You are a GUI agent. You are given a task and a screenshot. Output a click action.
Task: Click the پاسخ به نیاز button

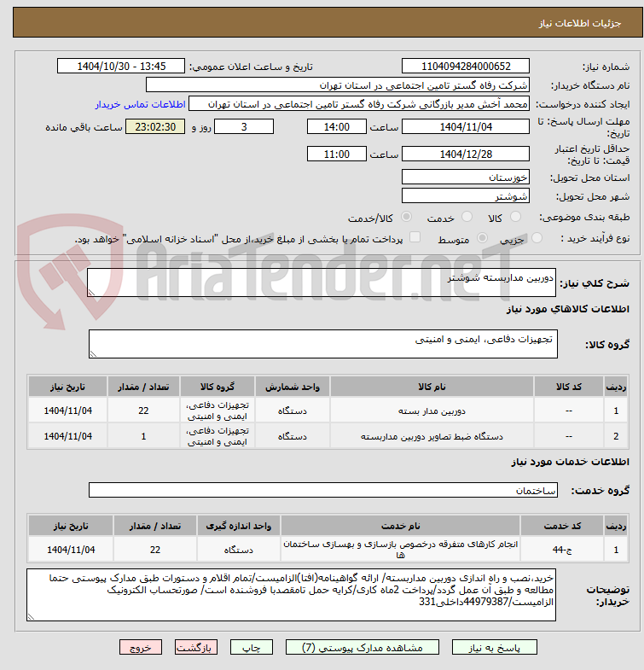494,648
